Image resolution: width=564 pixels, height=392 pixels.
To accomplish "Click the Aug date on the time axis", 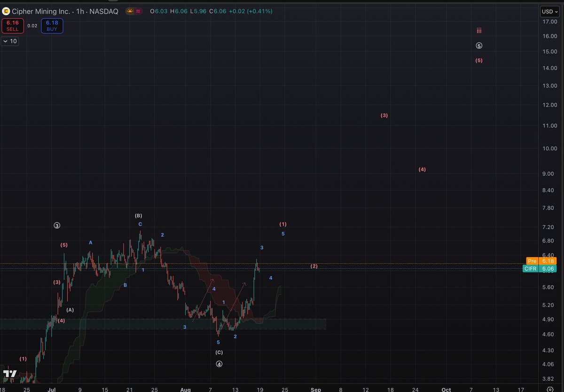I will coord(185,390).
